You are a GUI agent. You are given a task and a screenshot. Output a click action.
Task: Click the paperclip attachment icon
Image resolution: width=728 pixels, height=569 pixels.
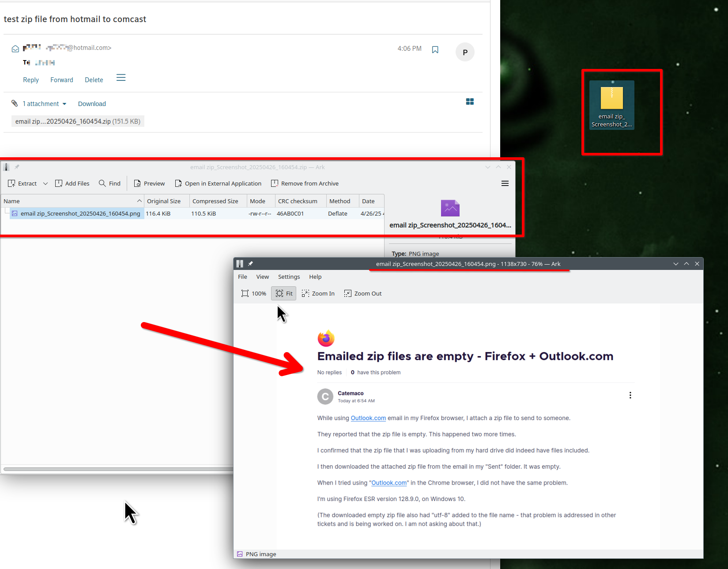(x=15, y=103)
